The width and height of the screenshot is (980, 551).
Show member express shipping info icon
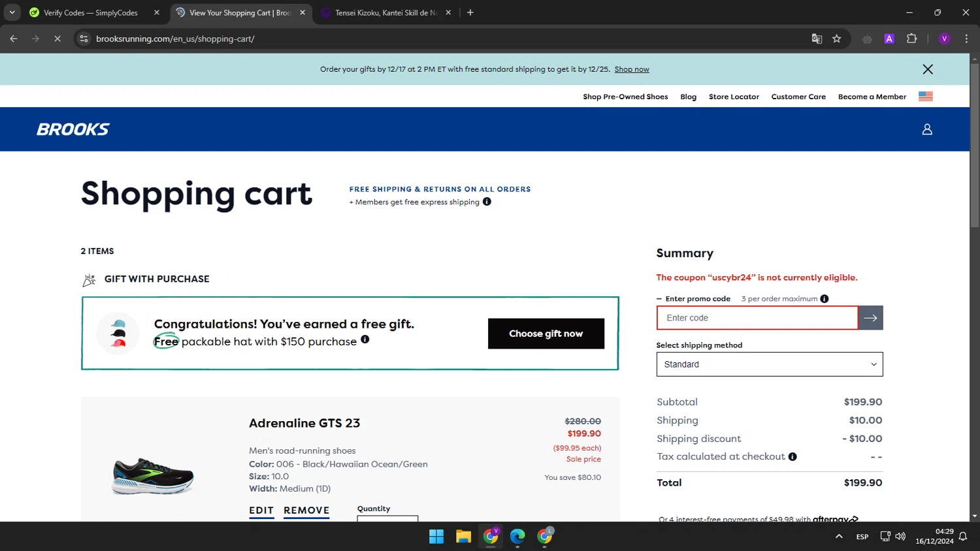487,202
